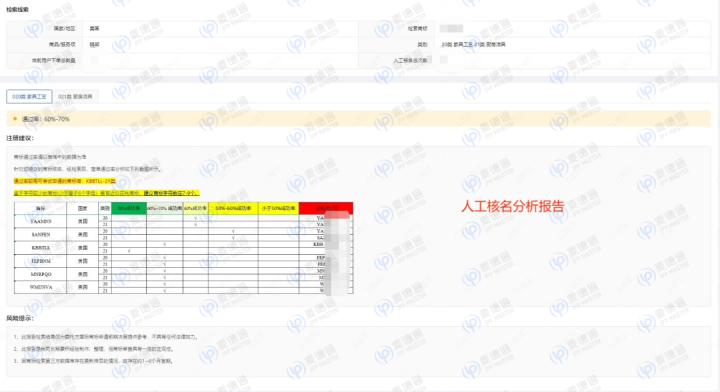Click the SANFEN trademark name cell

[x=41, y=235]
